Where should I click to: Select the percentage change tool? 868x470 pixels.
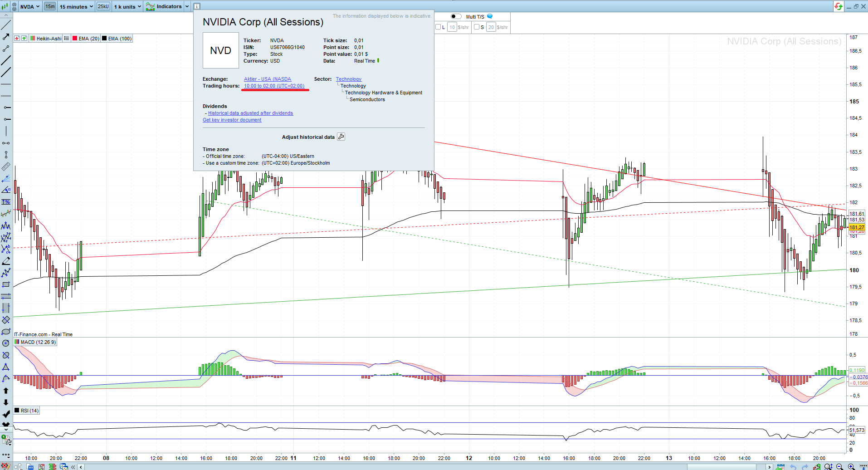6,202
